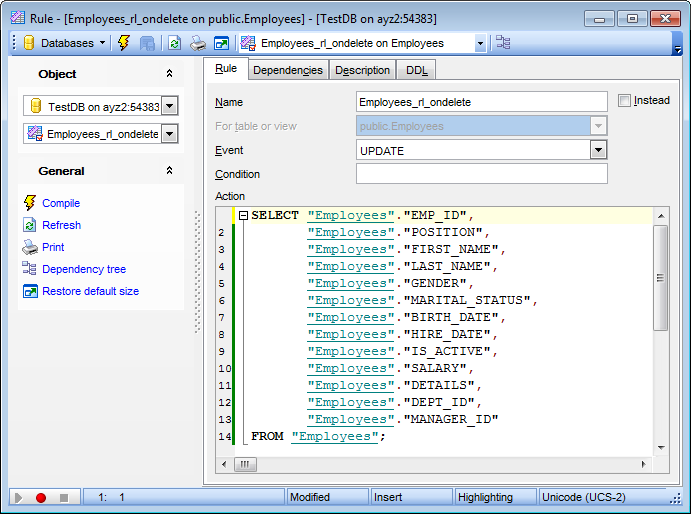691x514 pixels.
Task: Click the Dependency tree link
Action: point(84,269)
